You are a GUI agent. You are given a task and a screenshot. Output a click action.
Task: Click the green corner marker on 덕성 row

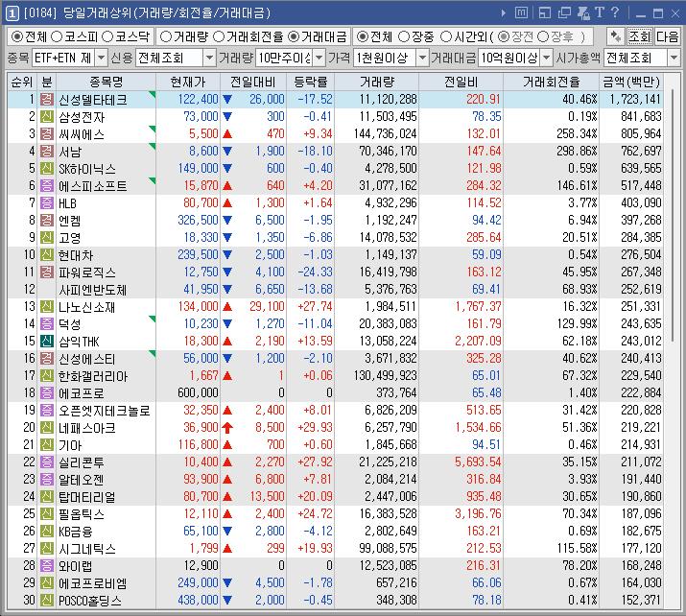click(153, 319)
